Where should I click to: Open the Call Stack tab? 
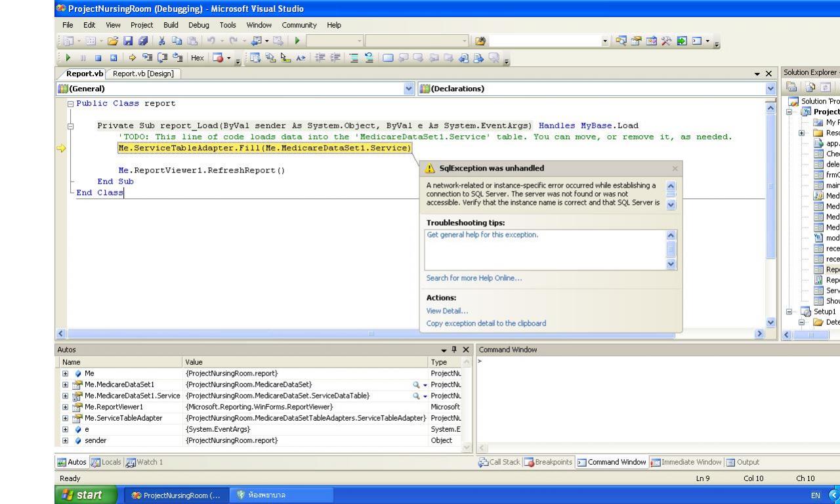click(x=500, y=462)
